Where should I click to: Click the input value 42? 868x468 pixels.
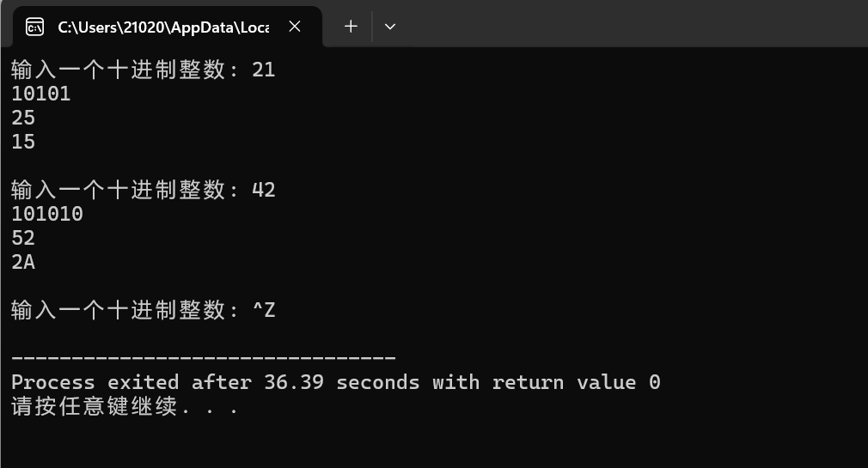(x=264, y=190)
